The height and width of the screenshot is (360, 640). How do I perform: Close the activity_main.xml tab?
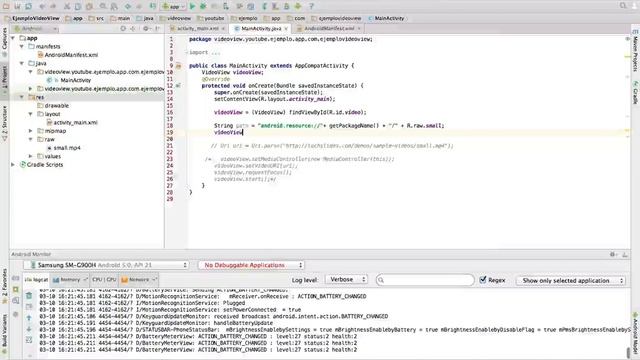click(x=223, y=29)
